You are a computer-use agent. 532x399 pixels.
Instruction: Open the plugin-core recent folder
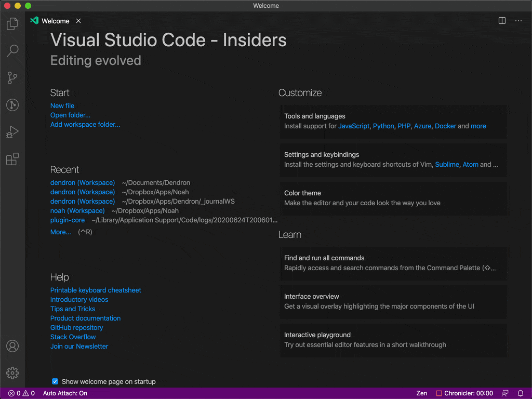[x=68, y=220]
